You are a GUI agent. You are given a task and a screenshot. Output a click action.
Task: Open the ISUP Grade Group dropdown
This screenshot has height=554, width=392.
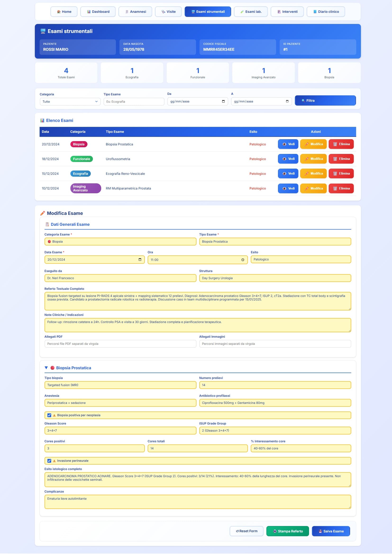[x=275, y=431]
